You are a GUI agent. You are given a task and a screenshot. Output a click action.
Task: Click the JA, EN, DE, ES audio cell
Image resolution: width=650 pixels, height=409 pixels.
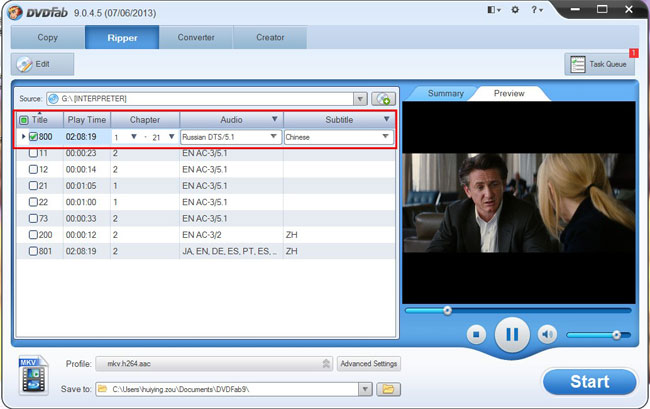point(230,251)
